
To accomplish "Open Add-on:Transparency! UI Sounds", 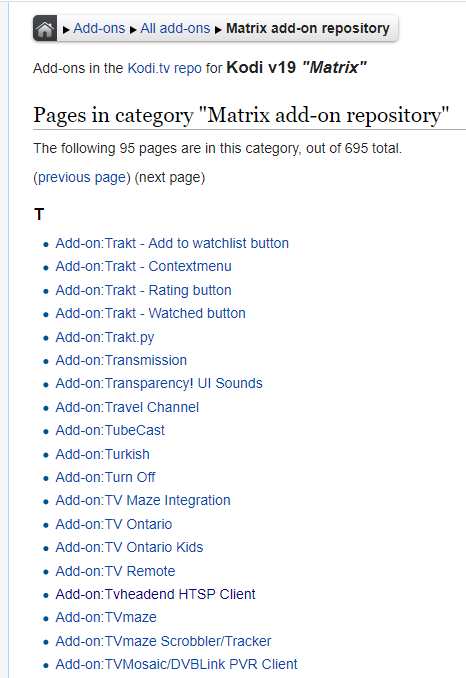I will coord(159,384).
